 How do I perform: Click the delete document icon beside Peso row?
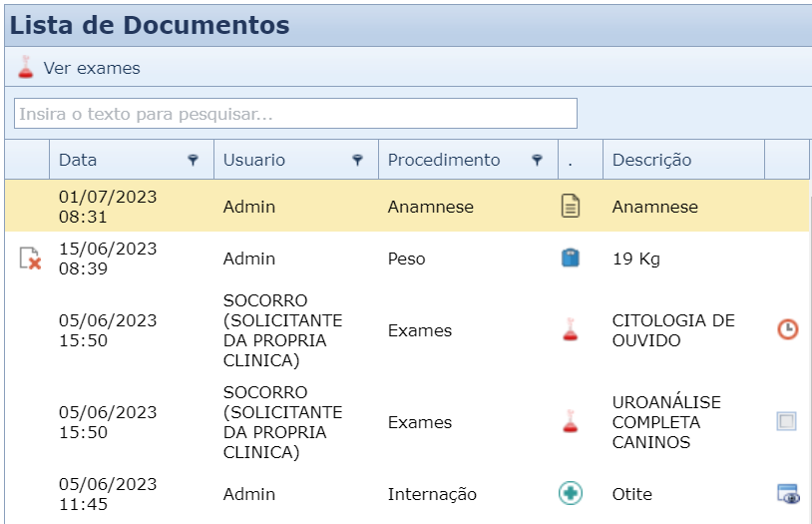(30, 259)
